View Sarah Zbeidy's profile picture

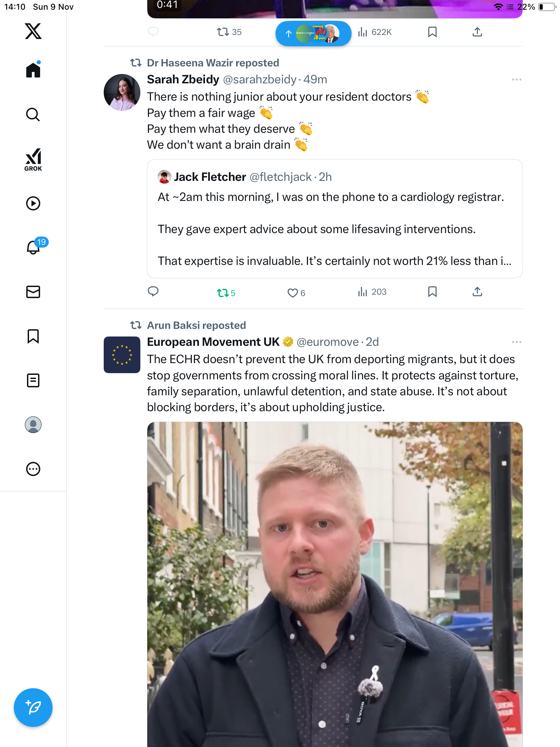(x=122, y=92)
